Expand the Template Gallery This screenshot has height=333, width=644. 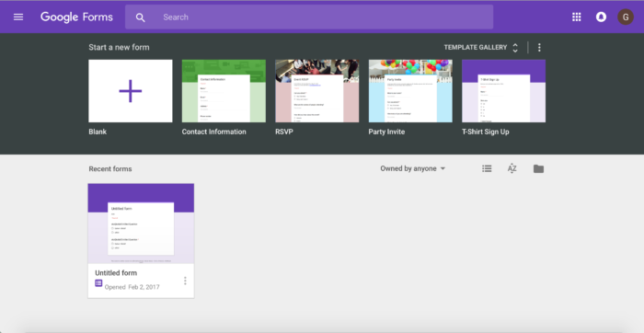point(481,47)
